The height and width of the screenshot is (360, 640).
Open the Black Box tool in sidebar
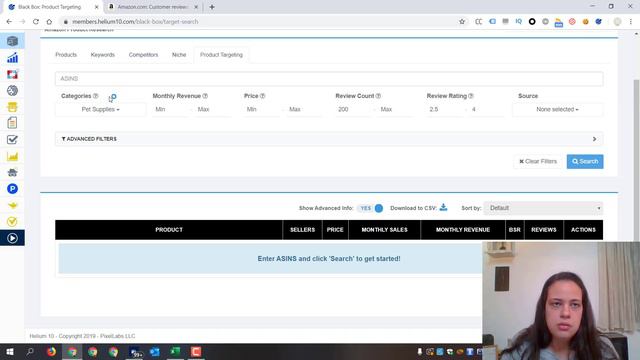12,41
